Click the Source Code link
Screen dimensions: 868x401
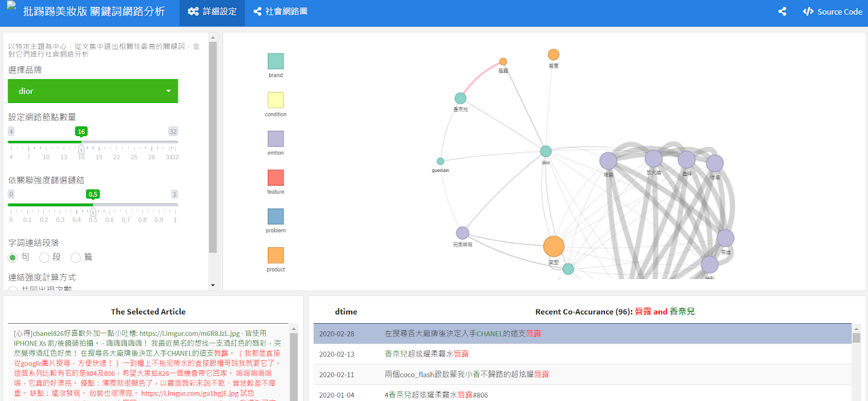point(833,12)
